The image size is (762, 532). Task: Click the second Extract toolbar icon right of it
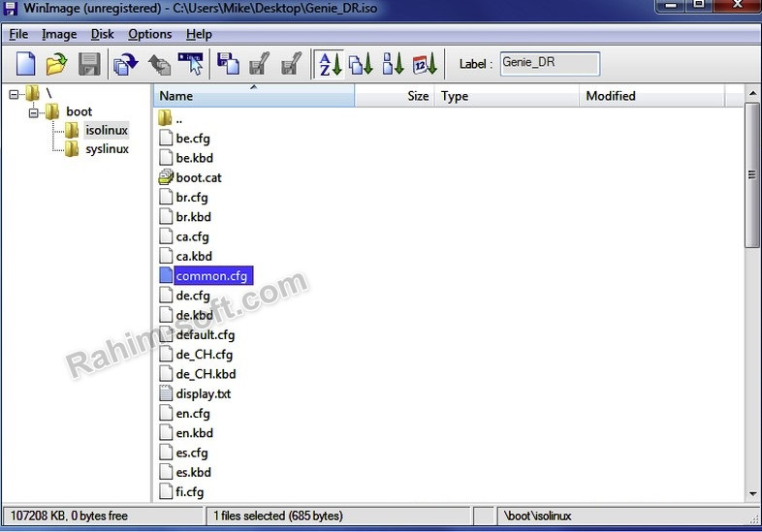click(291, 64)
